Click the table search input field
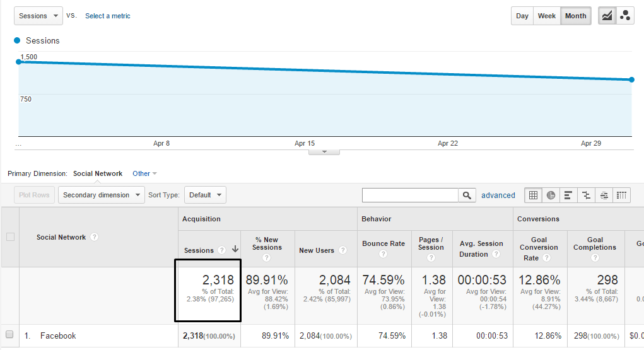The height and width of the screenshot is (350, 644). tap(410, 195)
